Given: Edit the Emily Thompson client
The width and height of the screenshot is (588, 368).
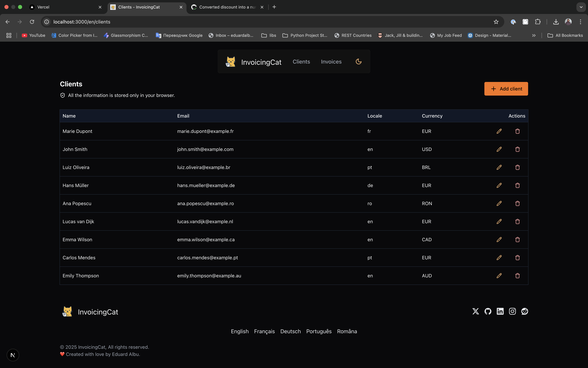Looking at the screenshot, I should (499, 275).
